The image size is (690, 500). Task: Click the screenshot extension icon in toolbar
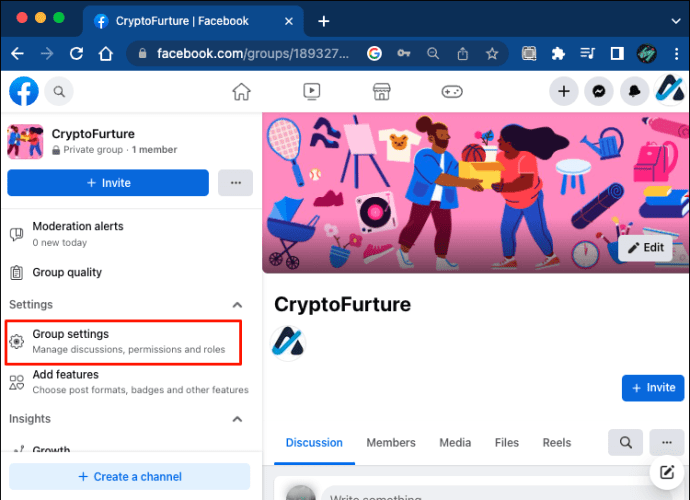pyautogui.click(x=529, y=54)
